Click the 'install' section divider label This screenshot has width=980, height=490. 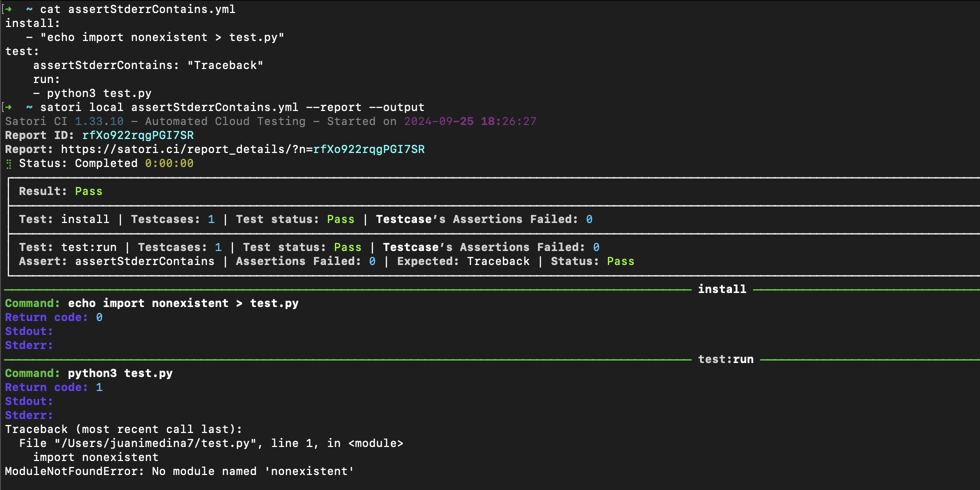(722, 289)
